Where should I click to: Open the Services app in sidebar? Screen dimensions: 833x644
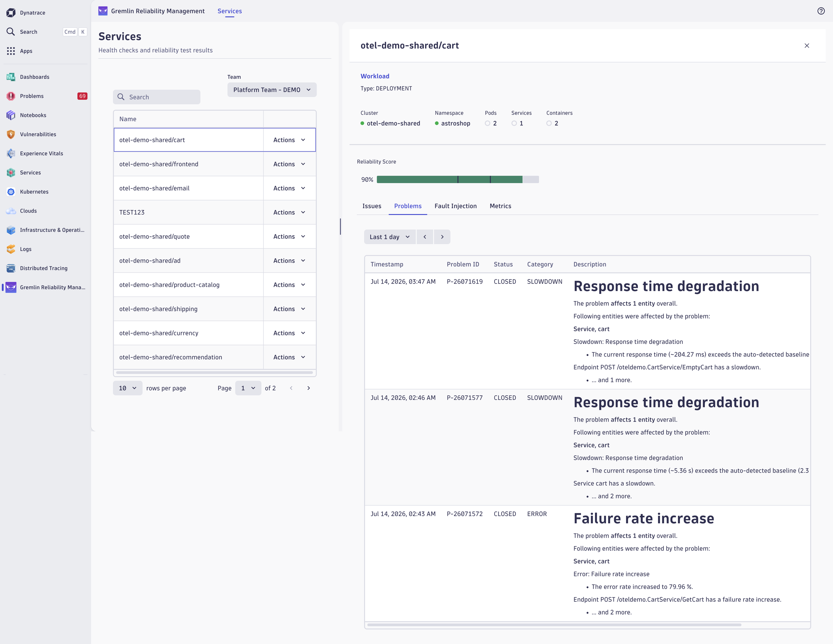click(45, 172)
